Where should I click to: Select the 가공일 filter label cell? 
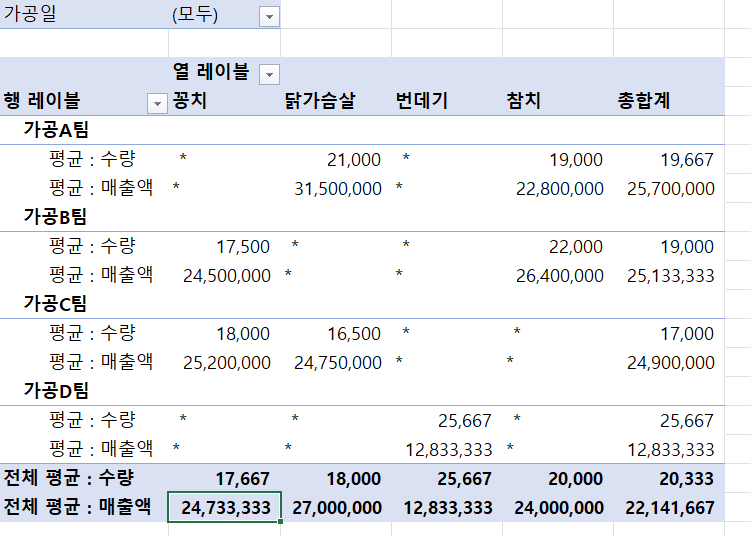click(x=30, y=15)
